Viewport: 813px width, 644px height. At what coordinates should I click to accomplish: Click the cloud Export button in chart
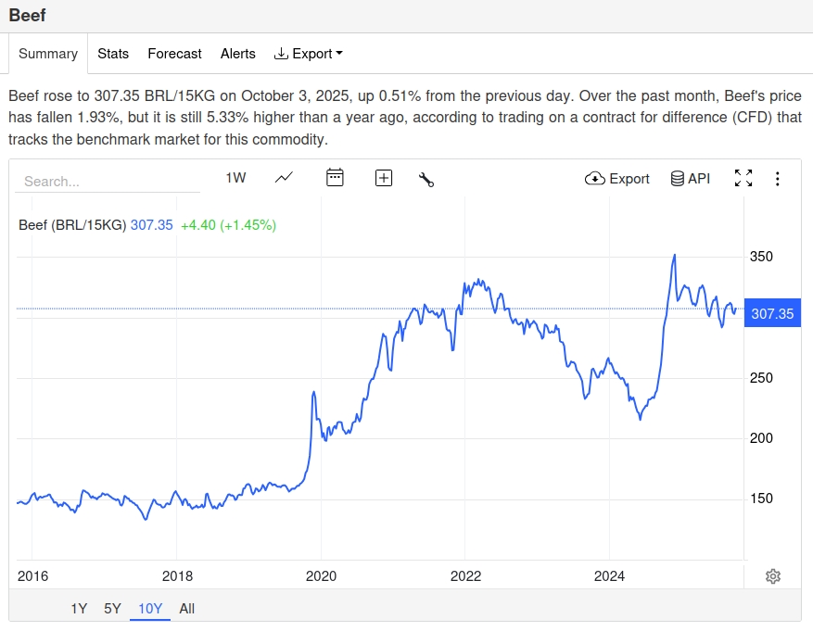[x=617, y=178]
